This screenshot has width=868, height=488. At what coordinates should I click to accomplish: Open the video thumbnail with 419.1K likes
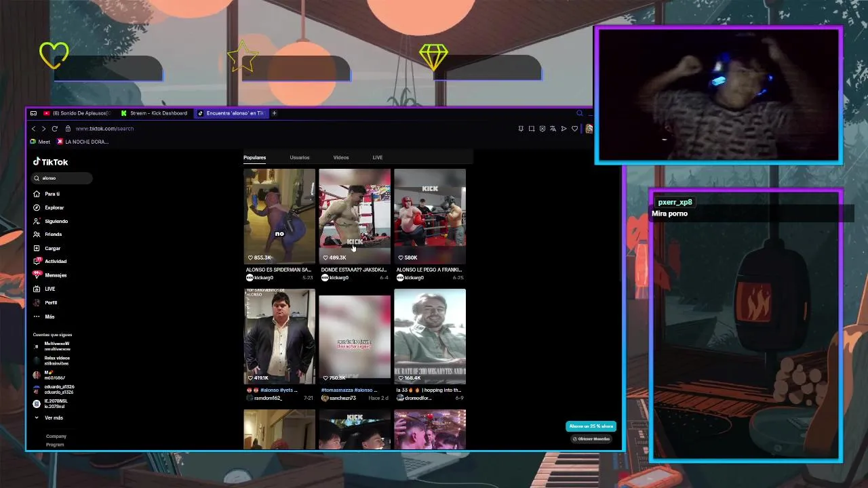click(x=279, y=336)
